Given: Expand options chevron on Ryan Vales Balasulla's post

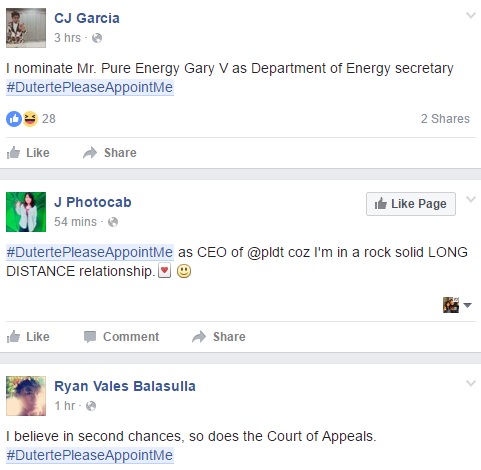Looking at the screenshot, I should 471,383.
